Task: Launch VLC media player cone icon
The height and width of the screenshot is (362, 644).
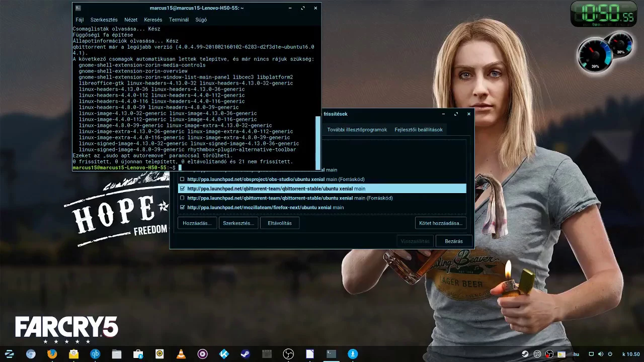Action: pyautogui.click(x=181, y=354)
